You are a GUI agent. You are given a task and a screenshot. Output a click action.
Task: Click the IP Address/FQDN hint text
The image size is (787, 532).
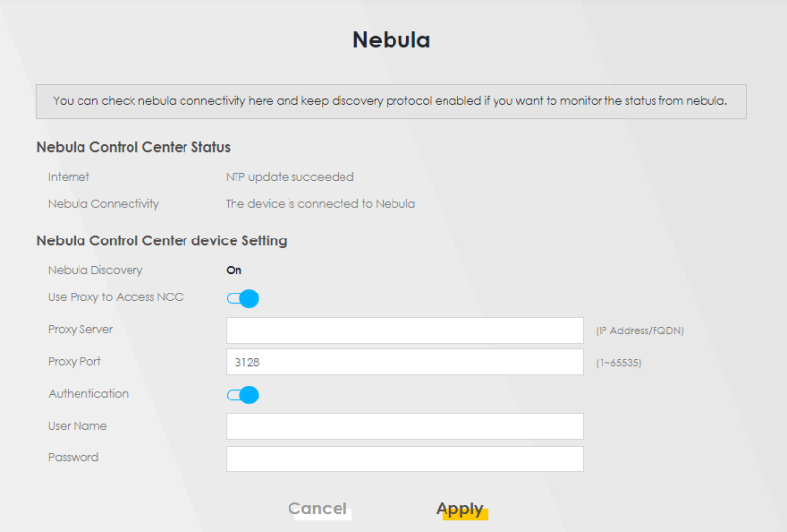[639, 331]
